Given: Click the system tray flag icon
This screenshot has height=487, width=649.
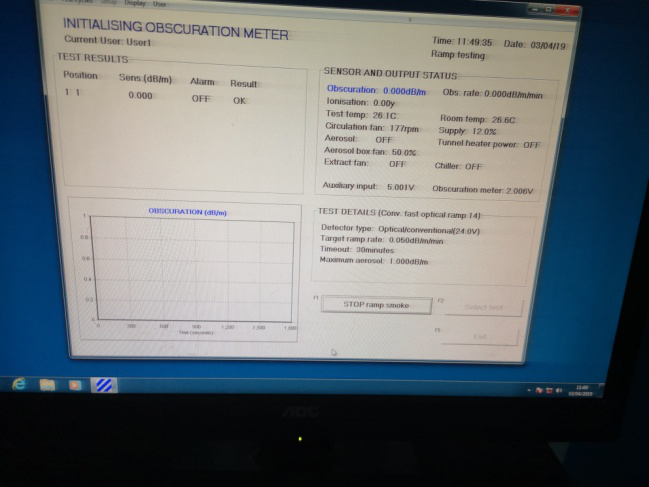Looking at the screenshot, I should 538,389.
